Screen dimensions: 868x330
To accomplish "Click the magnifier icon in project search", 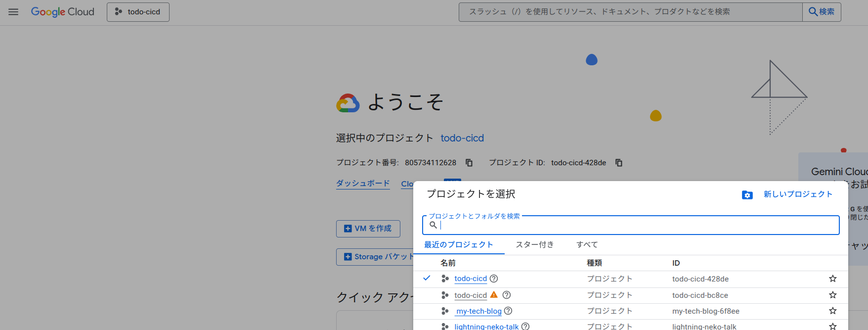I will (433, 225).
